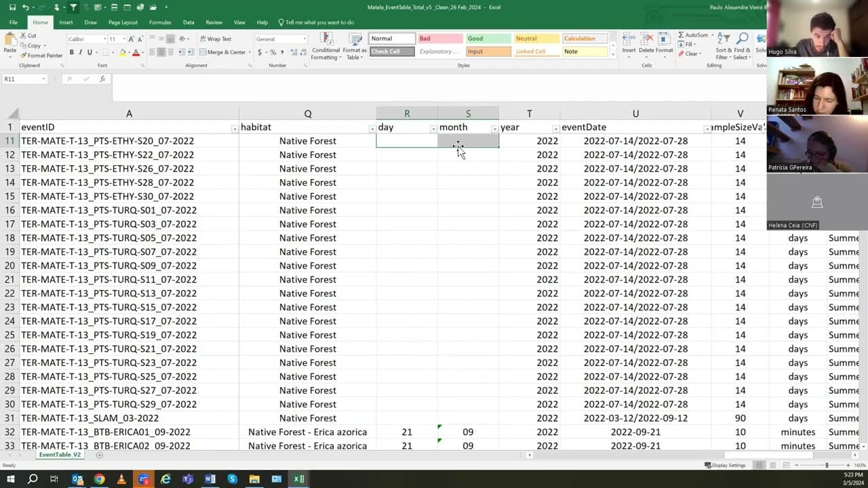This screenshot has width=868, height=488.
Task: Click the Decrease Indent icon
Action: pyautogui.click(x=181, y=52)
